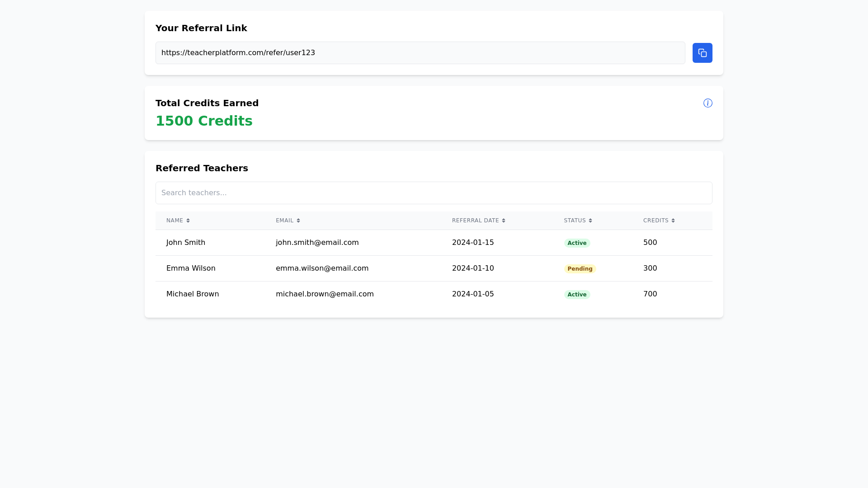Copy the referral link with the blue icon
Image resolution: width=868 pixels, height=488 pixels.
pos(702,53)
